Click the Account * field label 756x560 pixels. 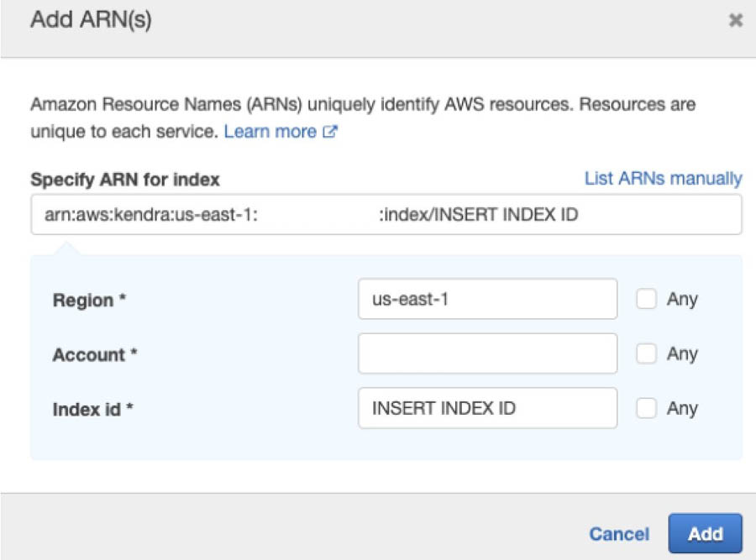point(95,354)
